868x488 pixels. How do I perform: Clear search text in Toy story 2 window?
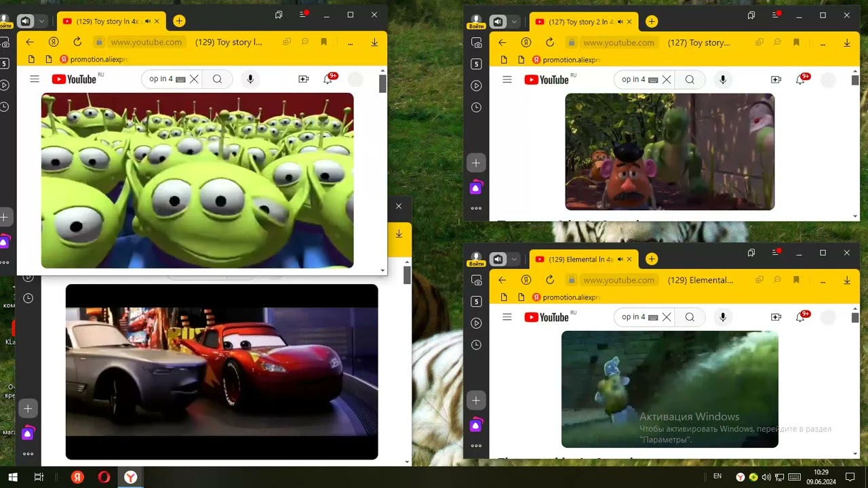coord(667,79)
